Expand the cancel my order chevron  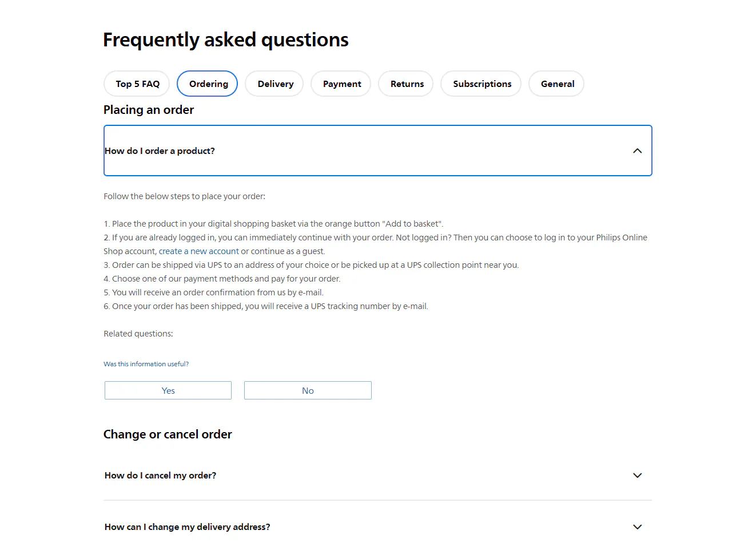point(637,476)
